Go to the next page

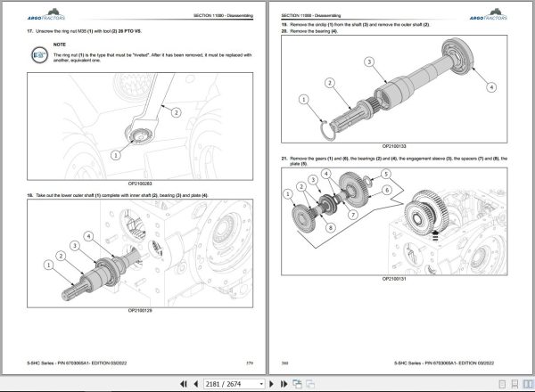pyautogui.click(x=272, y=384)
